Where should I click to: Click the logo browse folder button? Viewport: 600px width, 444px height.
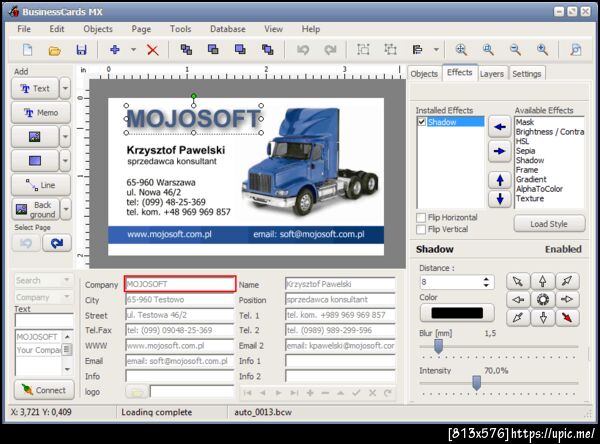click(x=137, y=392)
